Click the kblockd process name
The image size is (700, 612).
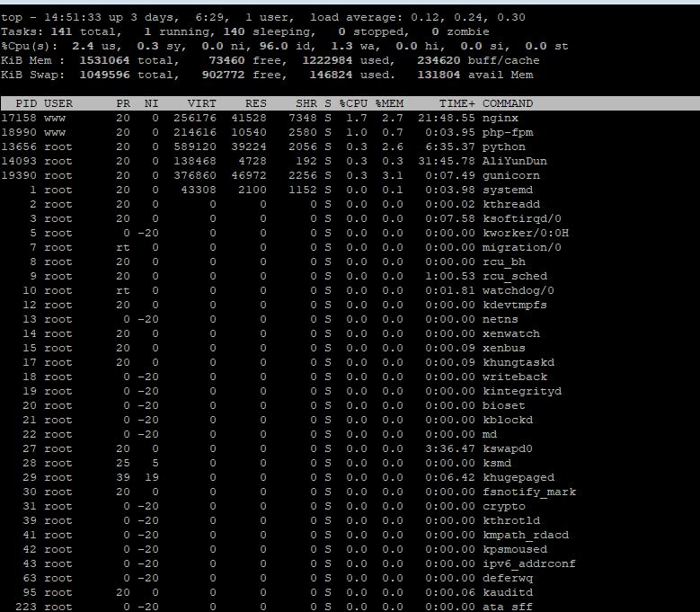pyautogui.click(x=507, y=420)
